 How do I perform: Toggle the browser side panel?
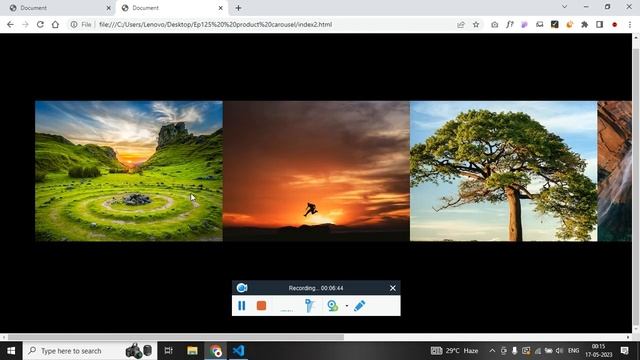[x=600, y=24]
